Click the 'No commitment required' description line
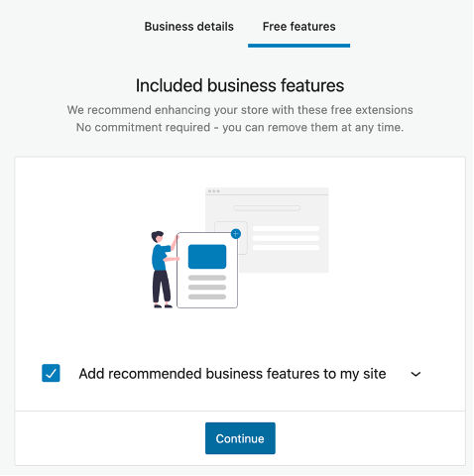The image size is (474, 476). [x=240, y=127]
